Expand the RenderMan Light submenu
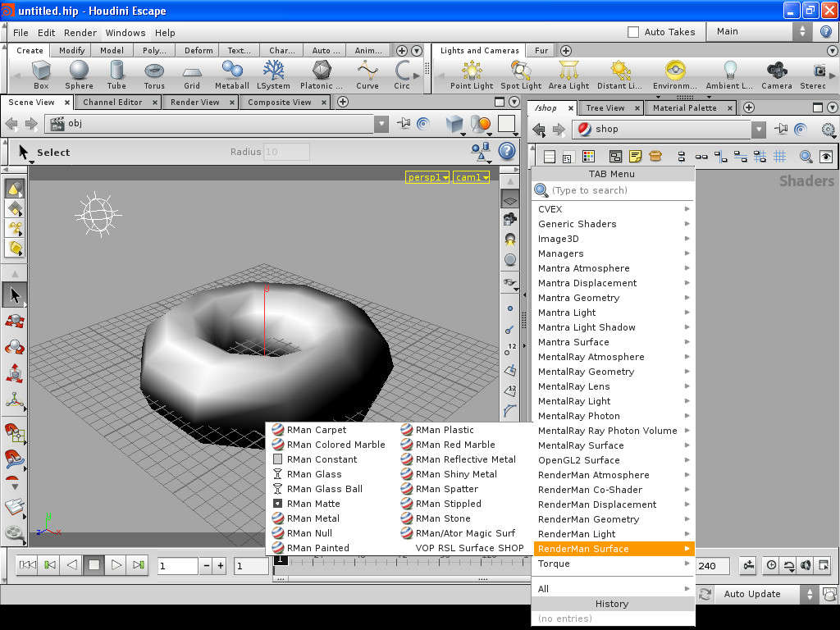Viewport: 840px width, 630px height. [614, 533]
